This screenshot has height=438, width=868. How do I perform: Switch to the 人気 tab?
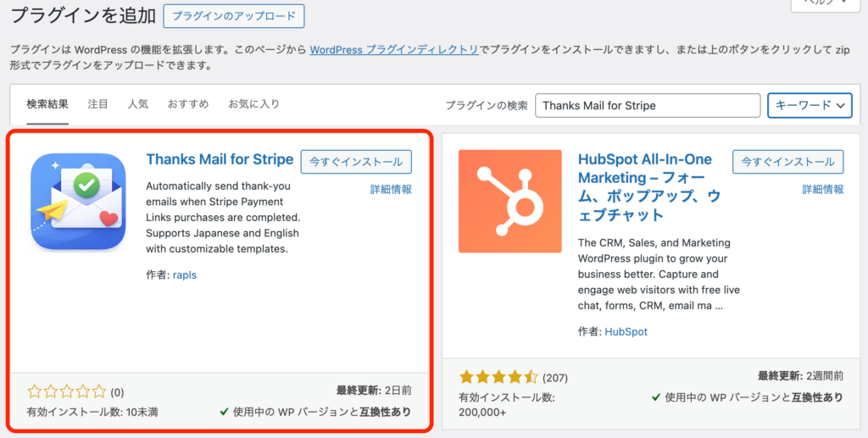coord(138,104)
